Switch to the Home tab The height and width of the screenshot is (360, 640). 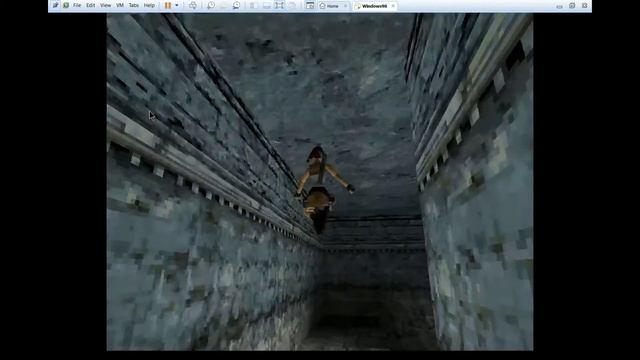coord(332,6)
